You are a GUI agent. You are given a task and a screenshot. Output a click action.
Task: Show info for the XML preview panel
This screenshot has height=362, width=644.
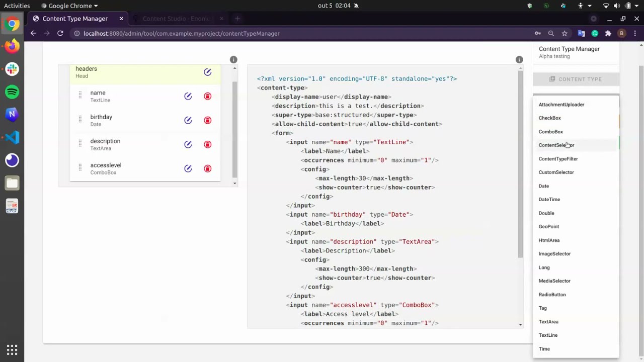[x=519, y=60]
